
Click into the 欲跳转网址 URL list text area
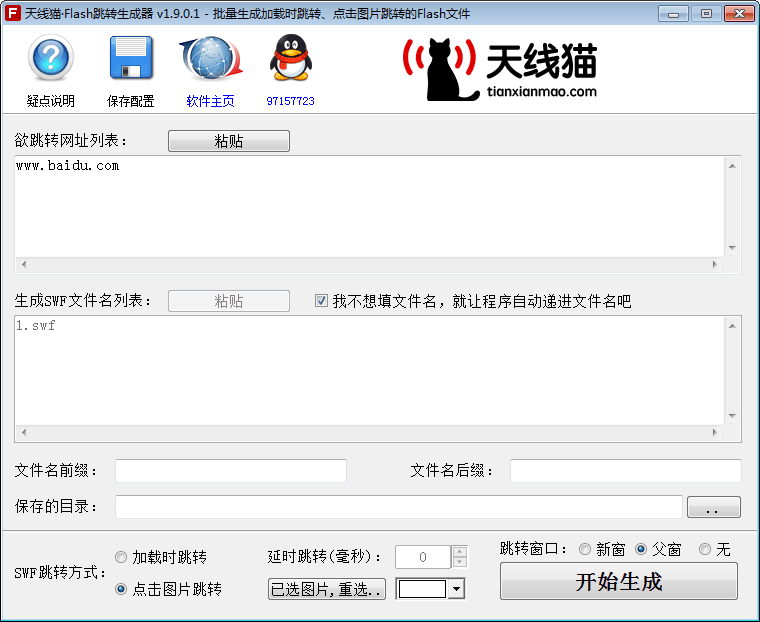pyautogui.click(x=369, y=207)
